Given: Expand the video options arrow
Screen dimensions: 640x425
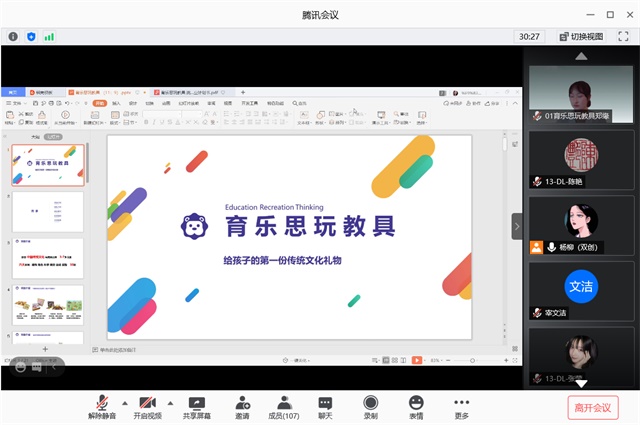Looking at the screenshot, I should tap(171, 400).
